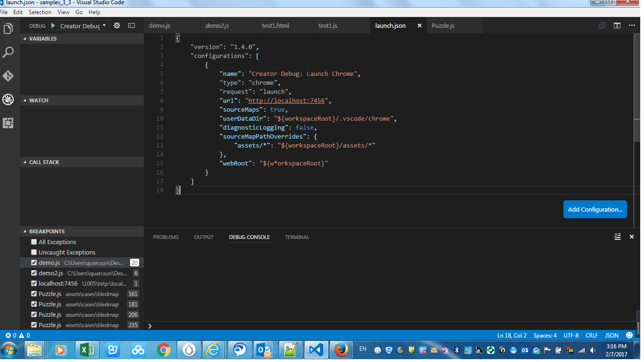Open the Extensions view

click(x=8, y=123)
